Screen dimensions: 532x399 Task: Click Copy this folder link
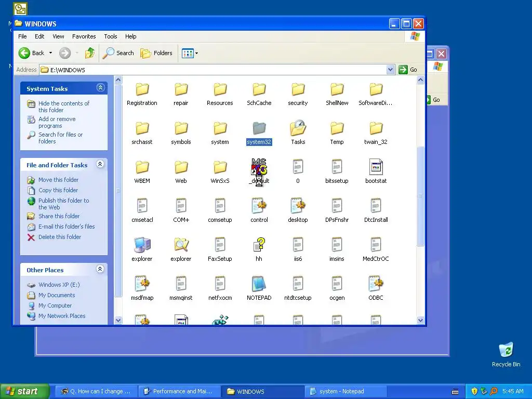point(58,190)
